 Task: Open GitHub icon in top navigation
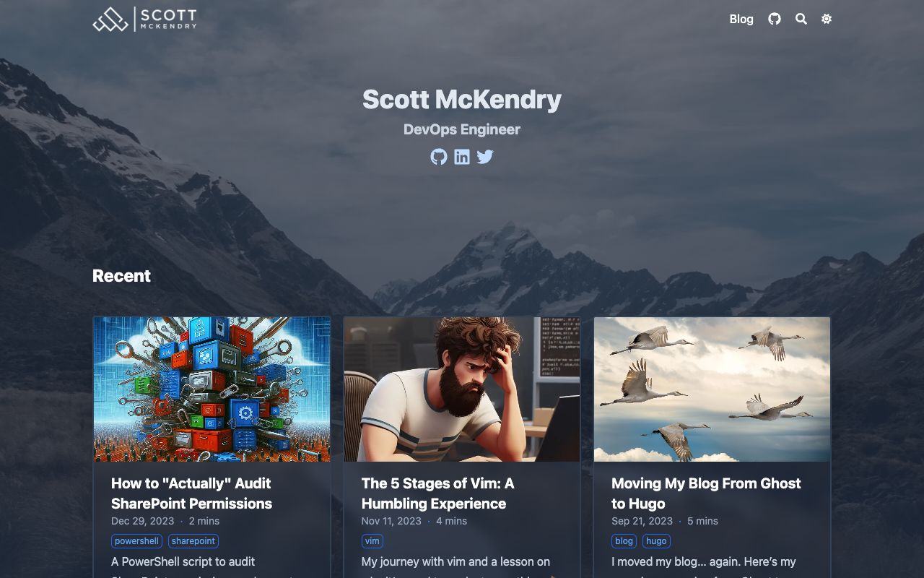click(x=775, y=19)
